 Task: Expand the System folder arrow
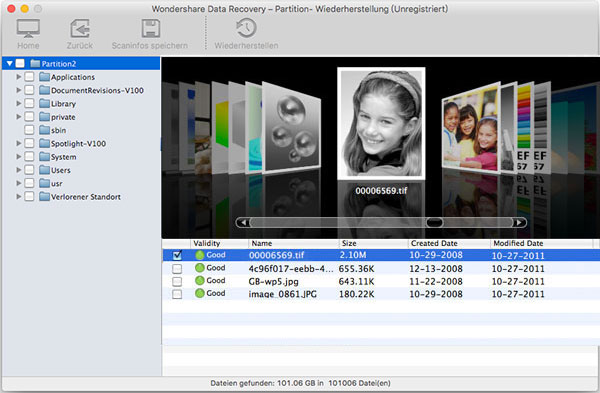tap(18, 157)
